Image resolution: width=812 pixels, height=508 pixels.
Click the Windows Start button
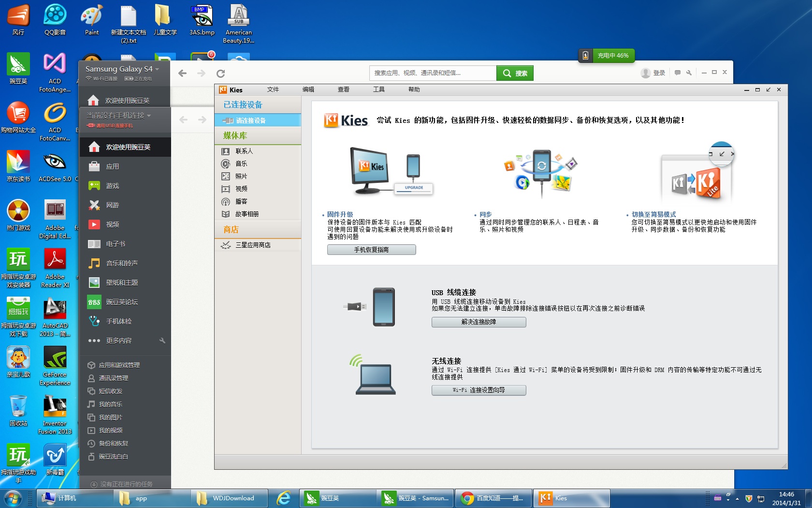[13, 498]
